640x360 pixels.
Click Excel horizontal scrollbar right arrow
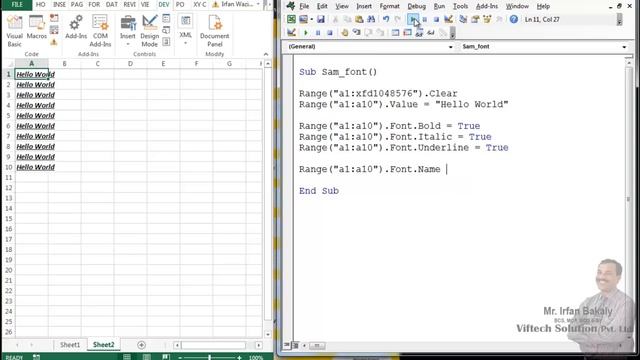tap(259, 345)
